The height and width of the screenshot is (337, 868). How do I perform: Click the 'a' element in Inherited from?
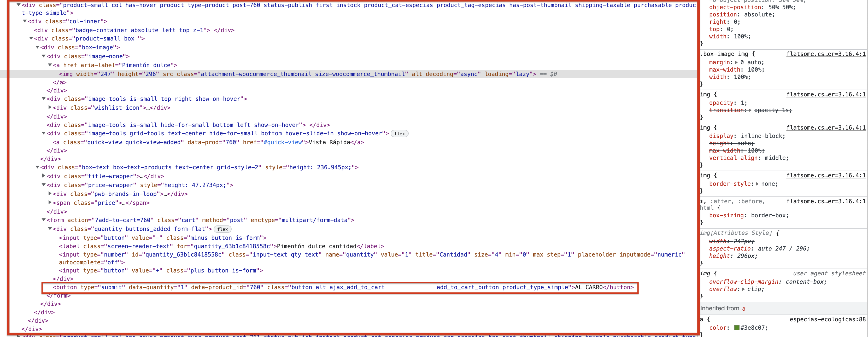tap(744, 308)
